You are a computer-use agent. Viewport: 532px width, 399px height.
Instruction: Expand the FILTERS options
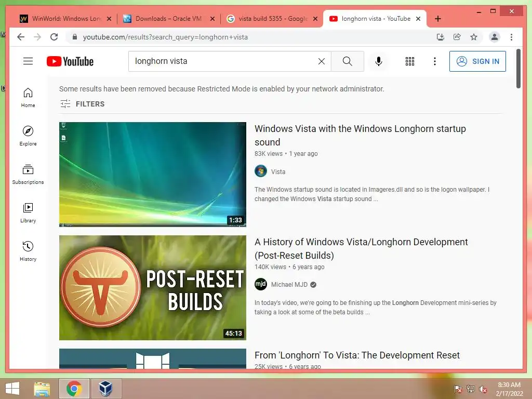pyautogui.click(x=83, y=104)
